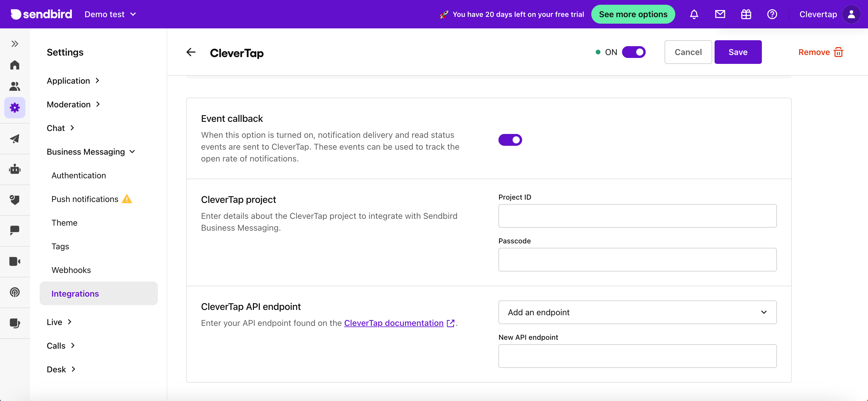Click the free trial days left message
Screen dimensions: 868x401
click(x=518, y=14)
